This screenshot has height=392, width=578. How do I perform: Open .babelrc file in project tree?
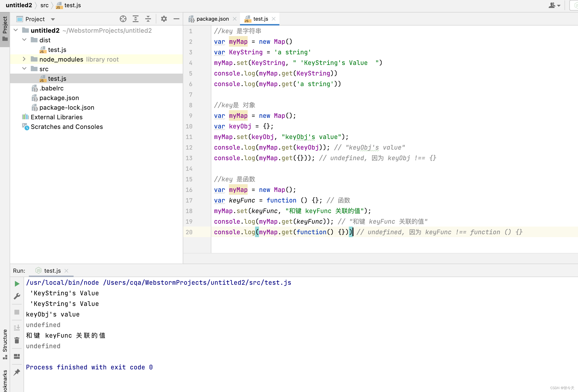tap(51, 88)
